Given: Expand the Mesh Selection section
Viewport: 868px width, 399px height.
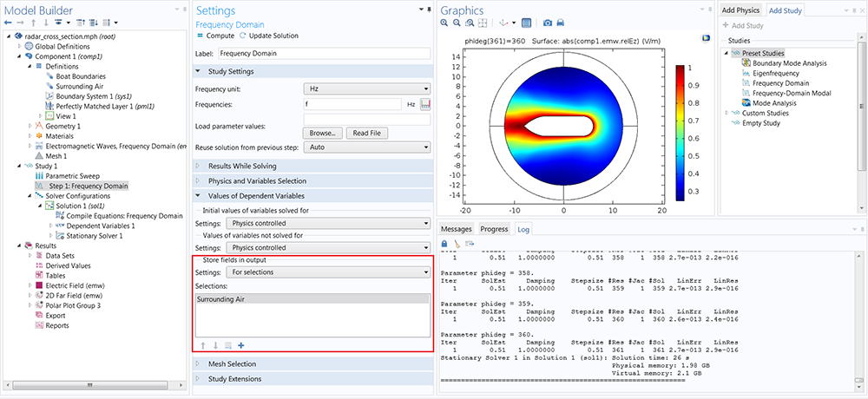Looking at the screenshot, I should 232,364.
